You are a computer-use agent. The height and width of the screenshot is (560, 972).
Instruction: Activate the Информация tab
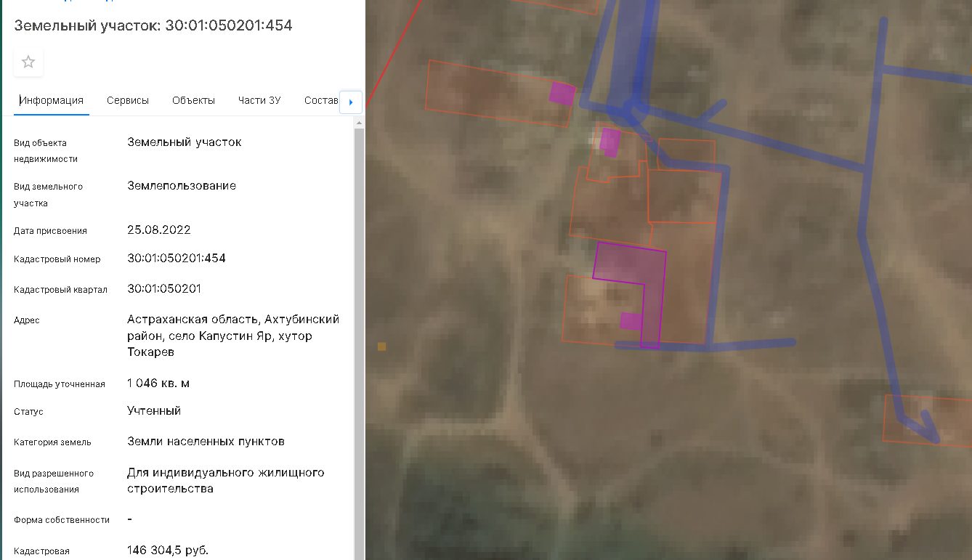[52, 100]
